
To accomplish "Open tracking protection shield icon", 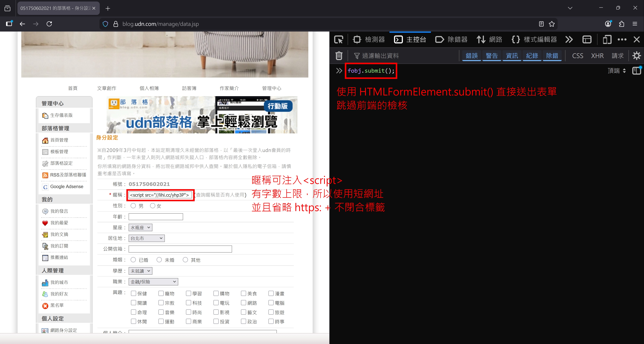I will point(105,24).
